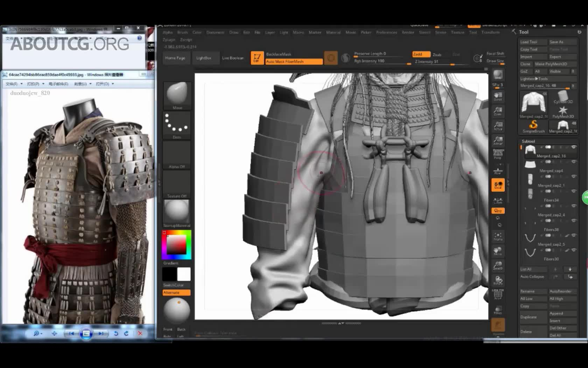Open zoom control in photo viewer
Viewport: 588px width, 368px height.
(37, 333)
